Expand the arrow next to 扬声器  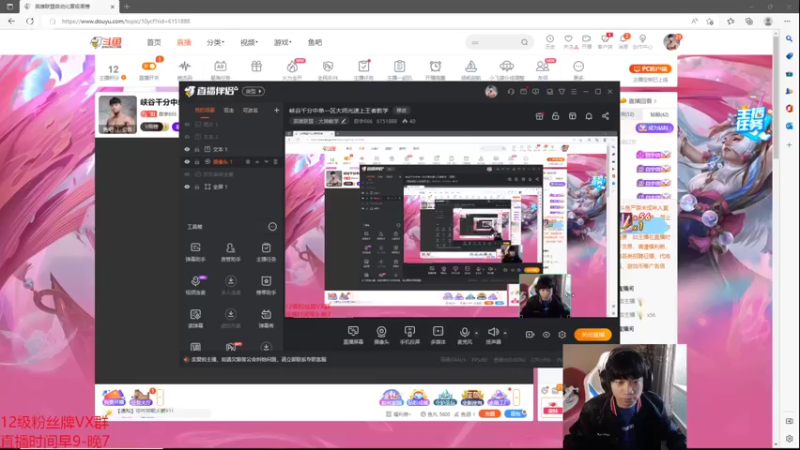point(505,333)
